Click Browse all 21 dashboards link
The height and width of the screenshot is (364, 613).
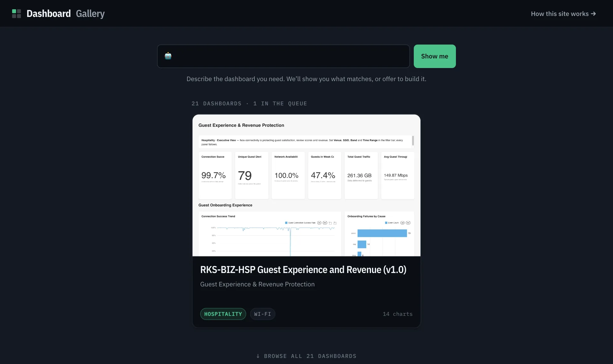306,356
